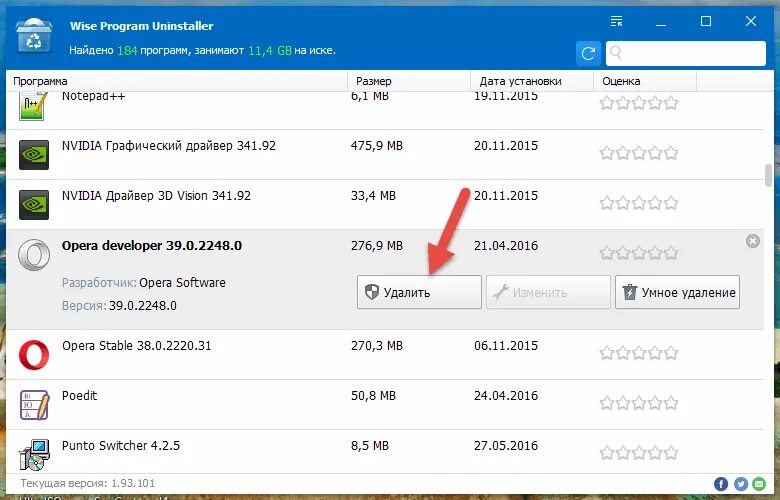The height and width of the screenshot is (500, 780).
Task: Click Удалить to uninstall Opera developer
Action: (419, 292)
